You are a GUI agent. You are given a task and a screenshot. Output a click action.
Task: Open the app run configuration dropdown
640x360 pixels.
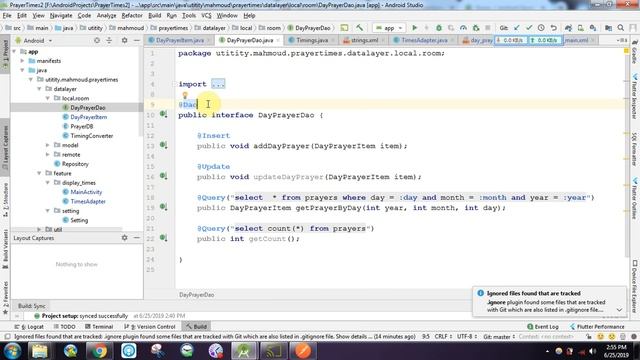coord(389,28)
